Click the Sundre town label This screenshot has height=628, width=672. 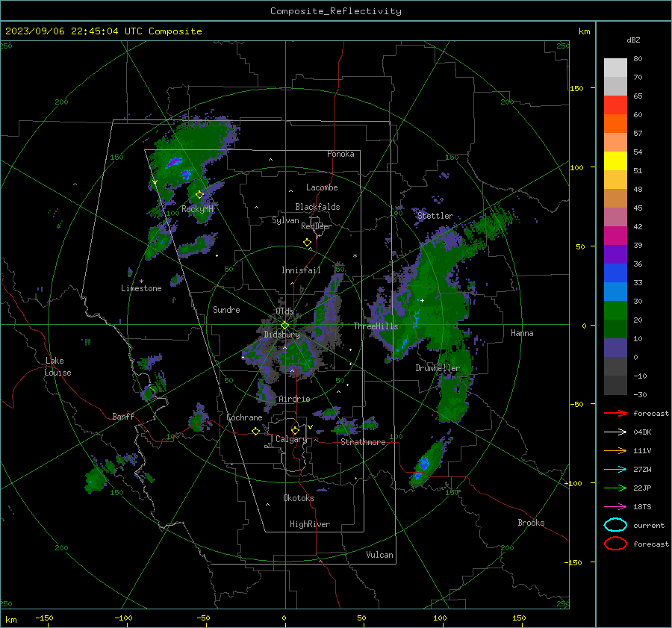pos(226,309)
